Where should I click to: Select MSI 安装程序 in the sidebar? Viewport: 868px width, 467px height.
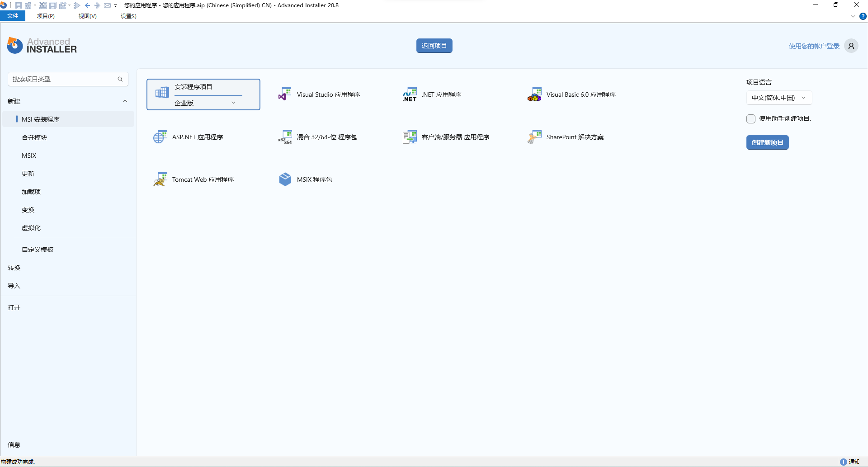[69, 119]
